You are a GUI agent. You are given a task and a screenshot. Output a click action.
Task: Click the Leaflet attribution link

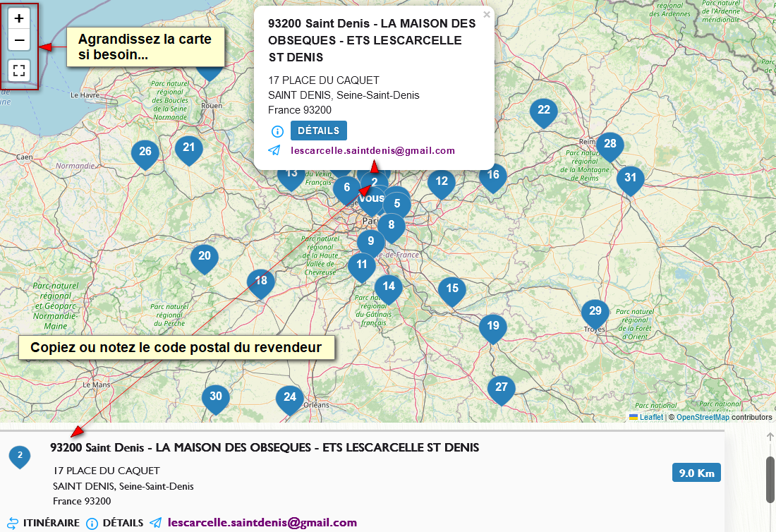(x=650, y=418)
